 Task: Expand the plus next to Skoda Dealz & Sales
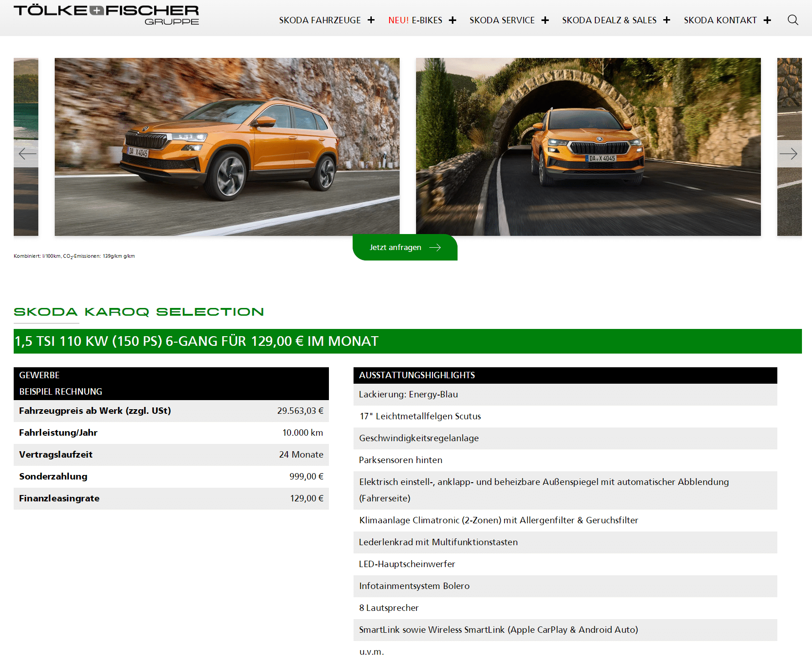pos(667,20)
